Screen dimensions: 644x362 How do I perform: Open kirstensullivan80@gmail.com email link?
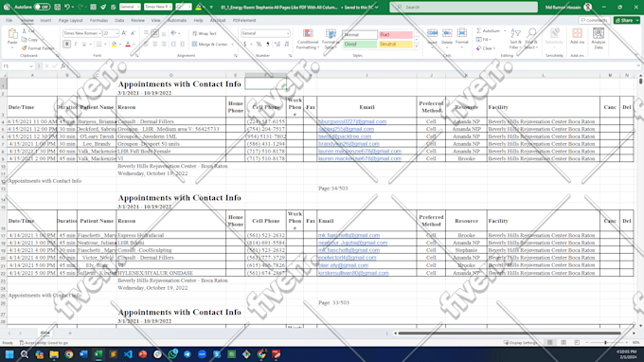pyautogui.click(x=353, y=273)
